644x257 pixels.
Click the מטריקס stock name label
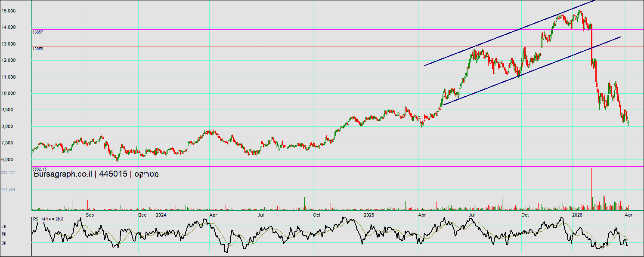pos(146,174)
